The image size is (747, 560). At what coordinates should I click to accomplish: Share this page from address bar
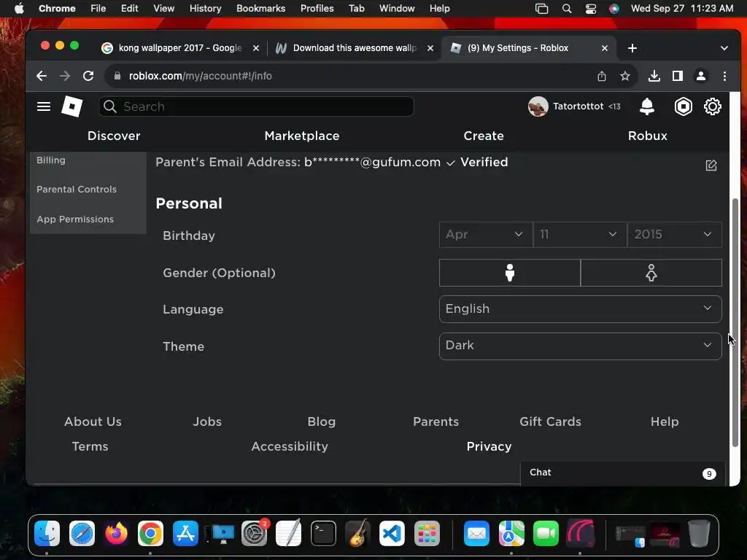[x=602, y=76]
